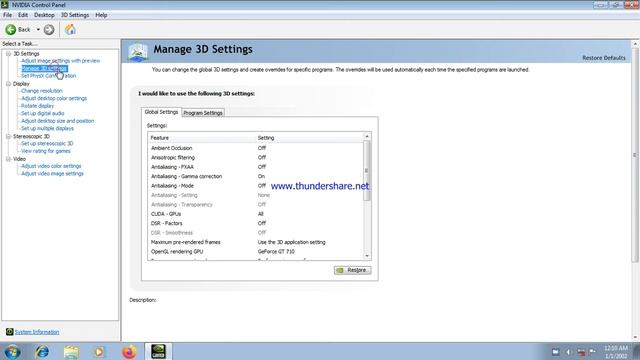
Task: Select the Antialiasing - Mode row
Action: click(255, 186)
